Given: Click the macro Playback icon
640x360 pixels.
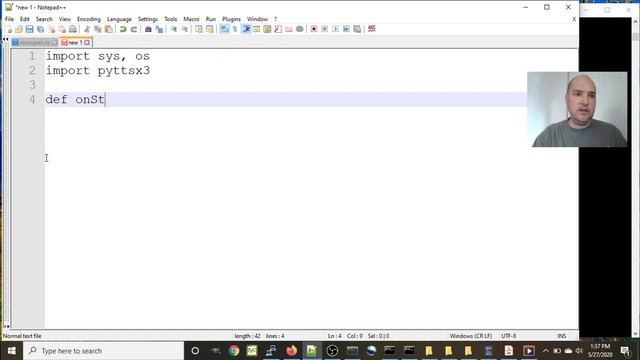Looking at the screenshot, I should 336,29.
